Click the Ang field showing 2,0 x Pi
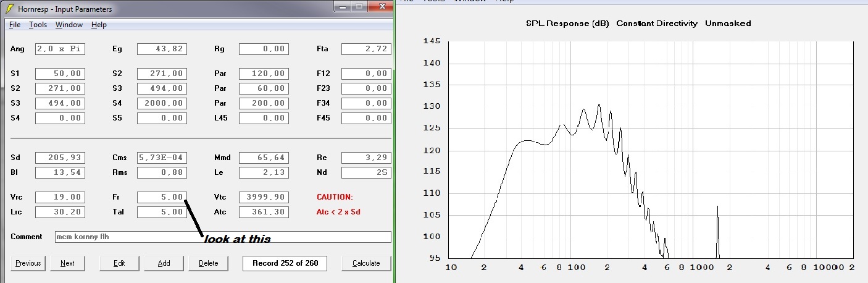 pos(60,49)
